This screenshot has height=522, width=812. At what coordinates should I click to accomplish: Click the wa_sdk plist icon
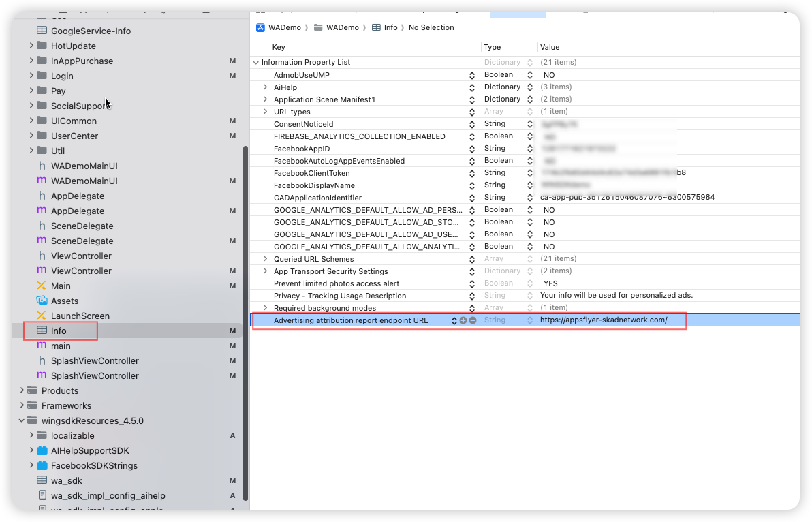42,480
